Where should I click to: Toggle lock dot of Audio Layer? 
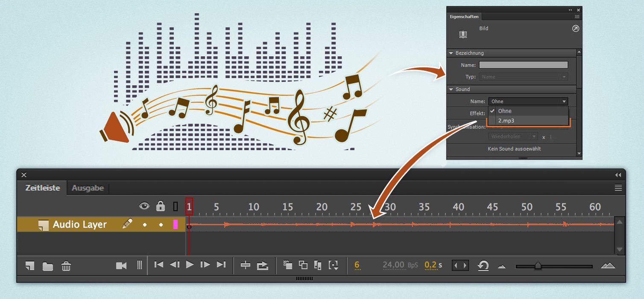161,224
